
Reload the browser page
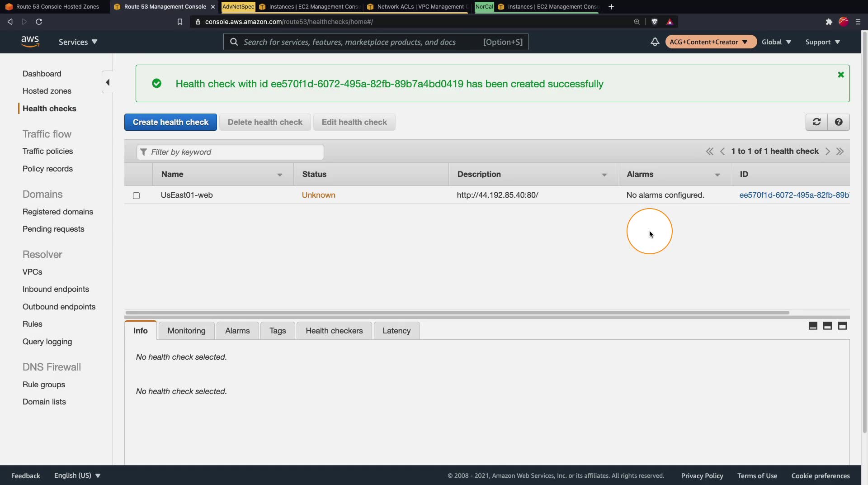pyautogui.click(x=39, y=22)
